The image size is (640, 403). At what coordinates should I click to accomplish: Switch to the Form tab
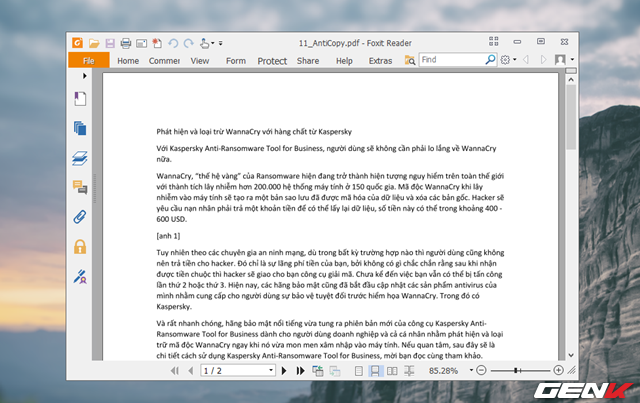(x=236, y=61)
